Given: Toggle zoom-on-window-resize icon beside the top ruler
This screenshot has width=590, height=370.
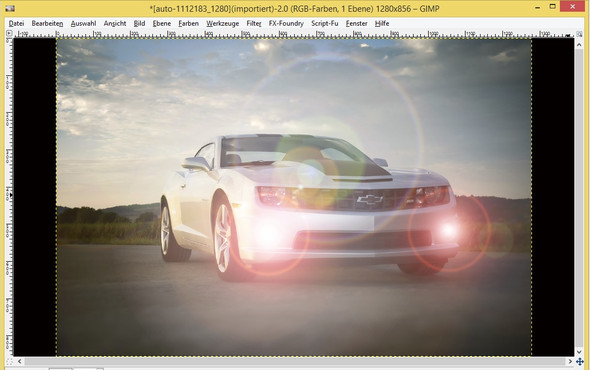Looking at the screenshot, I should [x=579, y=34].
